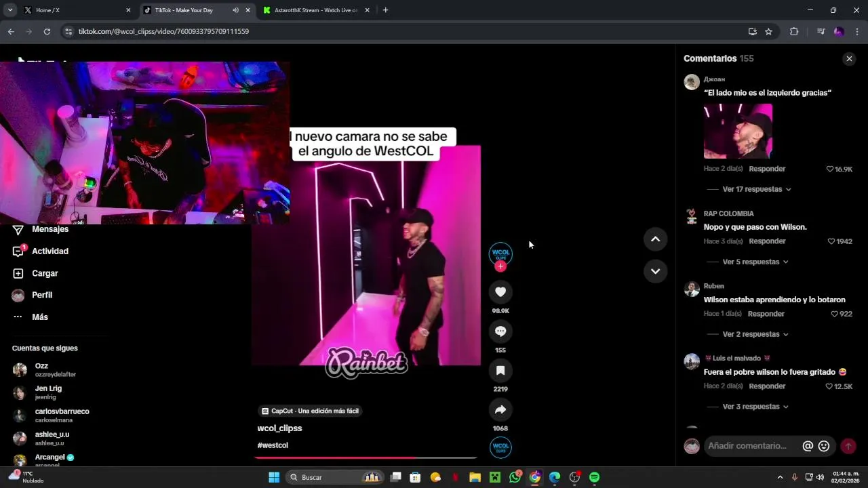Expand Ver 3 respuestas
This screenshot has width=868, height=488.
[x=755, y=407]
